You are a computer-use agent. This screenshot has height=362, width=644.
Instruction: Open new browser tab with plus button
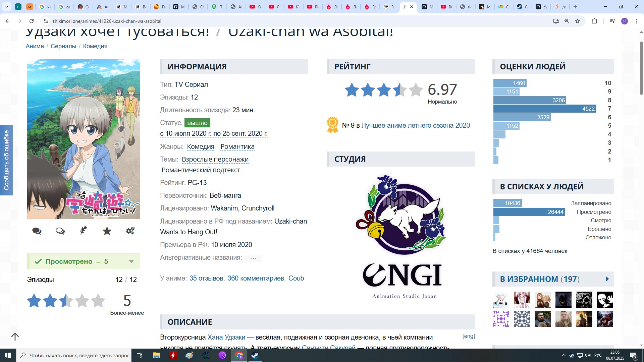pos(575,7)
